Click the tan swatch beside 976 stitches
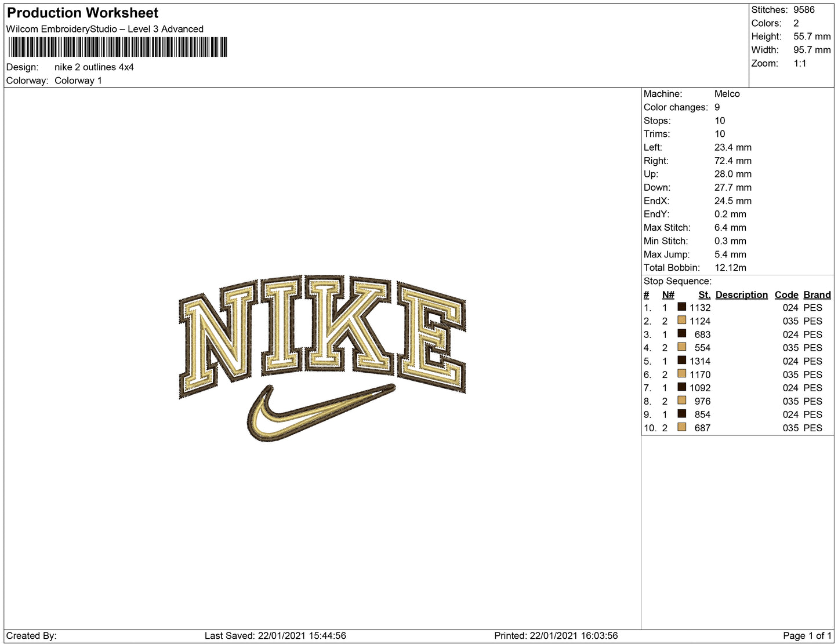Viewport: 838px width, 644px height. coord(682,400)
